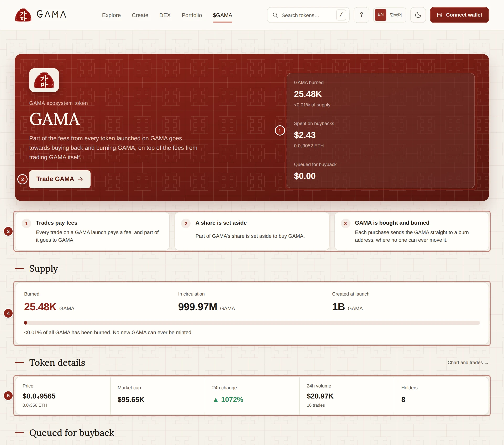Click the 999.97M in circulation value

coord(198,307)
